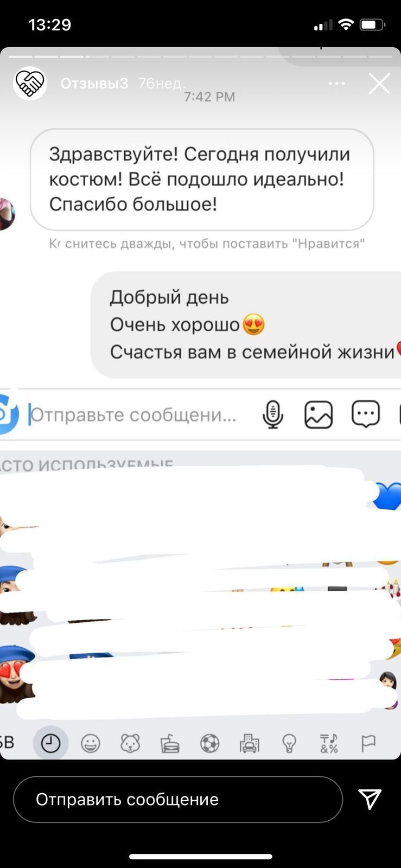Open the Отзывы3 handshake profile avatar

pos(30,84)
